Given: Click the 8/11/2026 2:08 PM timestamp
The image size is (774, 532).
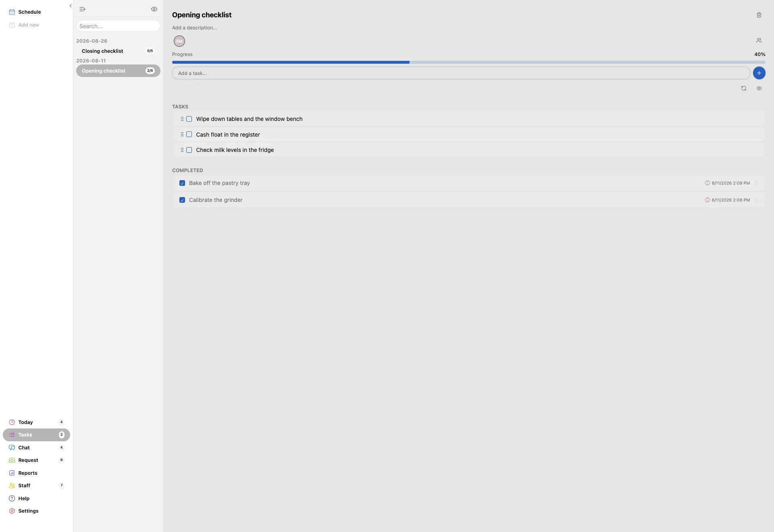Looking at the screenshot, I should [x=730, y=200].
